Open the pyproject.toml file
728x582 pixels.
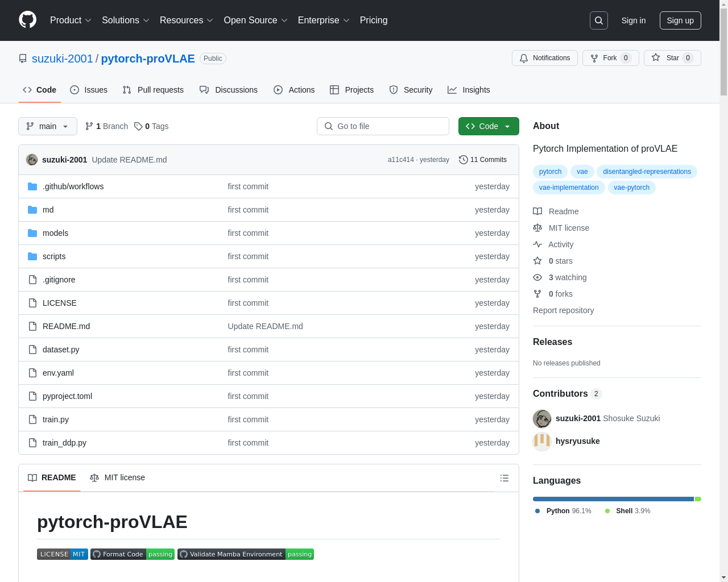coord(67,396)
